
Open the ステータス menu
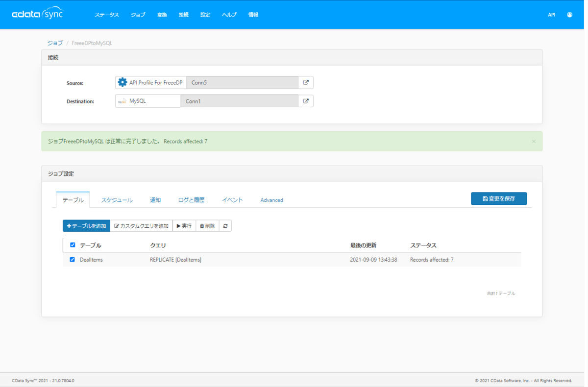107,15
